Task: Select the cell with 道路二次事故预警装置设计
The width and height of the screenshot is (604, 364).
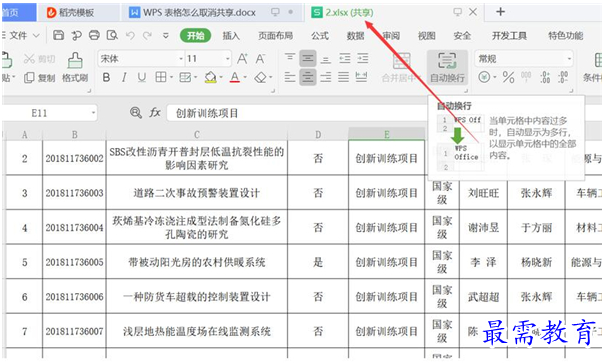Action: point(196,193)
